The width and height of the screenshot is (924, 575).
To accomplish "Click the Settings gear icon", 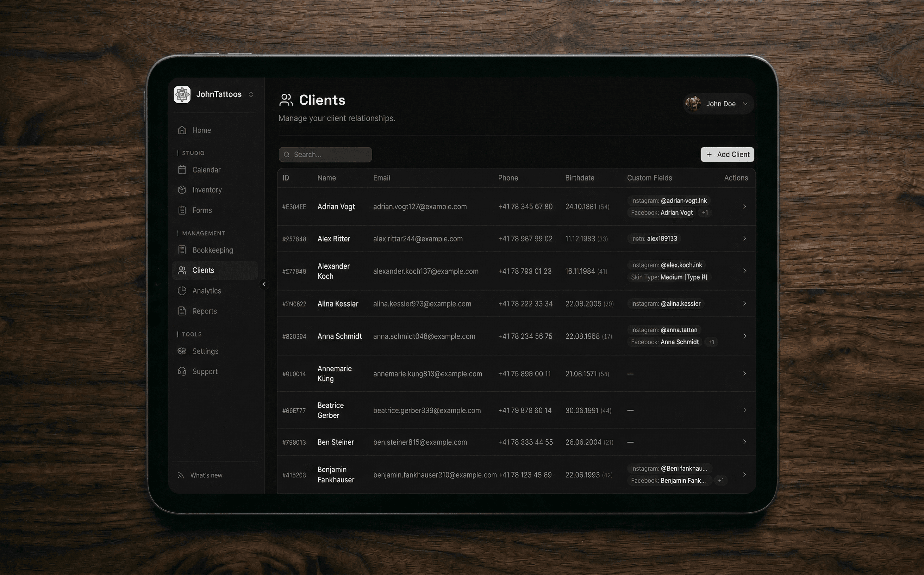I will pyautogui.click(x=182, y=351).
